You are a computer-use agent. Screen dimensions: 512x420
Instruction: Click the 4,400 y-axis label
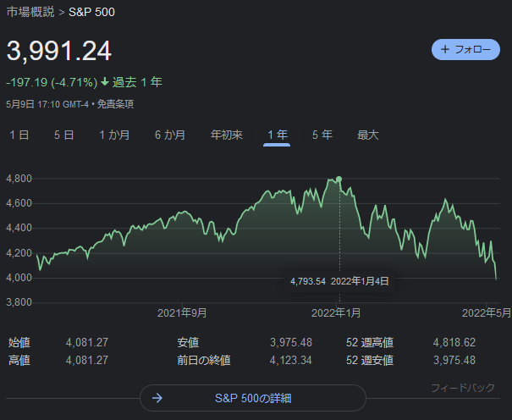point(19,228)
